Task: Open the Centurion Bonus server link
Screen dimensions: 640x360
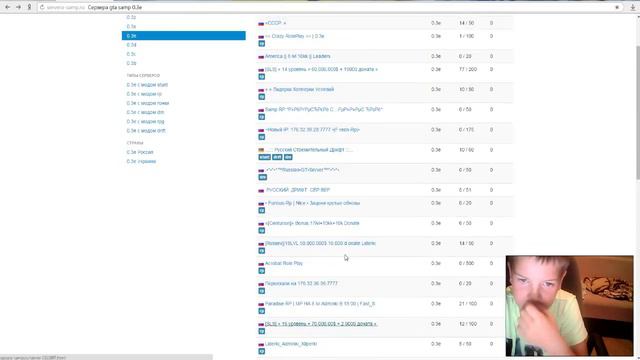Action: (312, 223)
